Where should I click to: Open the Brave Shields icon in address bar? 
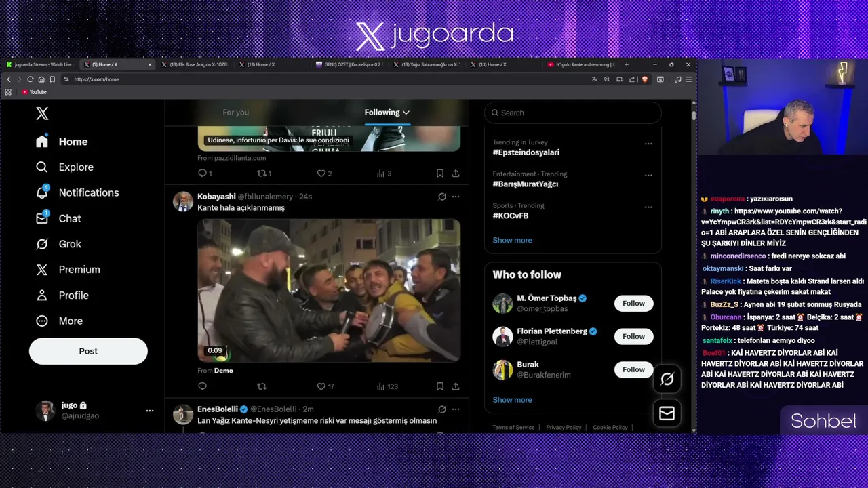[x=644, y=79]
